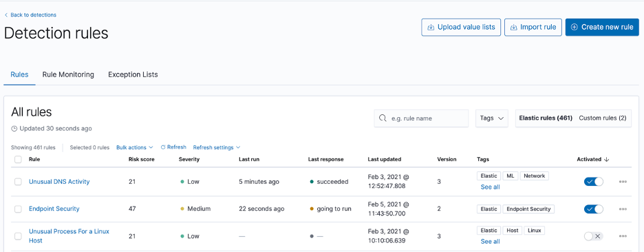The height and width of the screenshot is (252, 644).
Task: Switch to the Rule Monitoring tab
Action: point(68,74)
